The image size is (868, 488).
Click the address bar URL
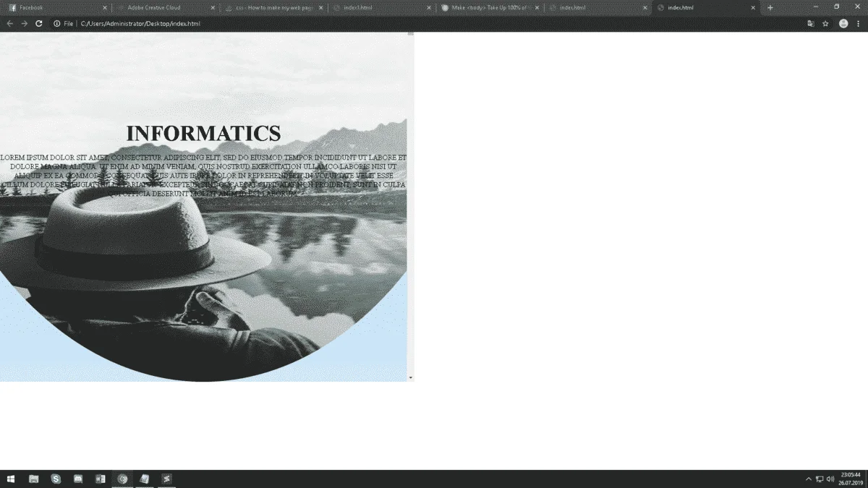(x=140, y=24)
